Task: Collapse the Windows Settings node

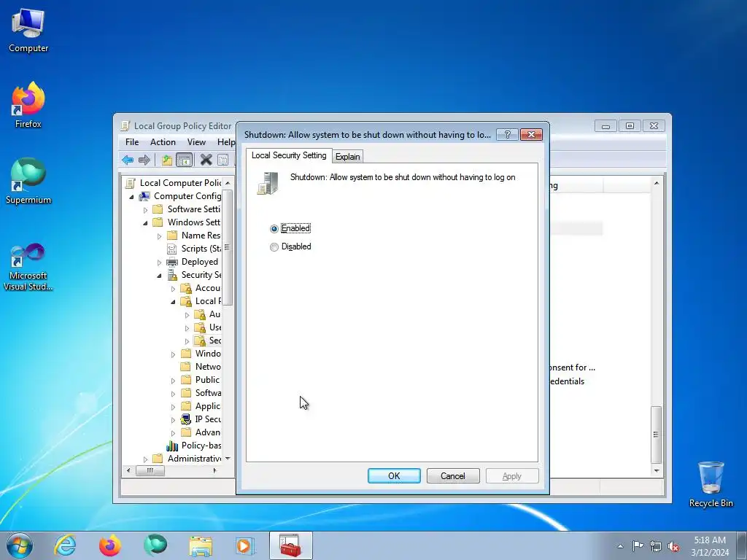Action: click(145, 223)
